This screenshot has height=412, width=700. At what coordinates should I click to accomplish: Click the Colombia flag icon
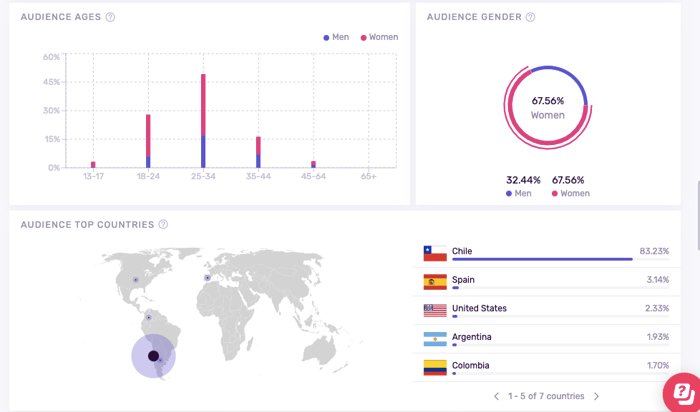point(434,367)
